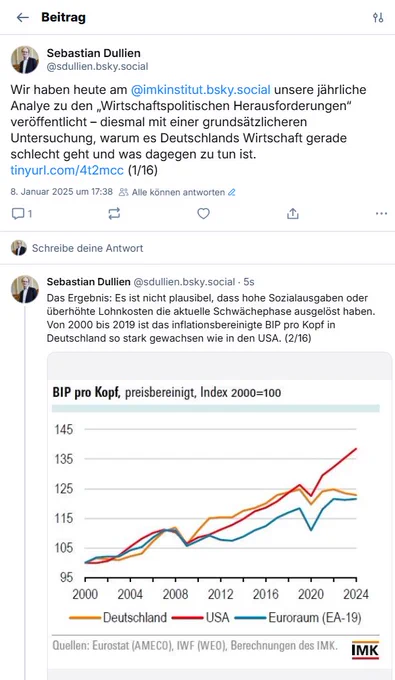The image size is (395, 680).
Task: Share the post using the upload icon
Action: point(293,213)
